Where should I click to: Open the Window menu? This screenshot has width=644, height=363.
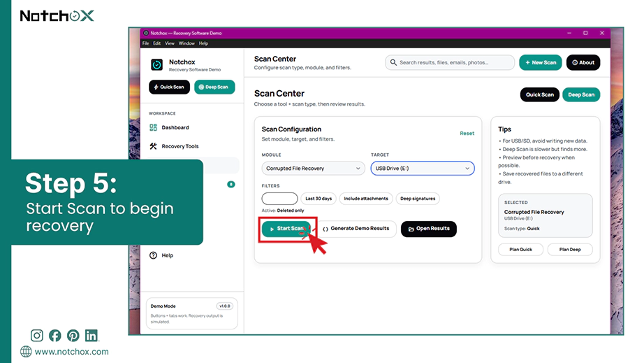click(186, 43)
